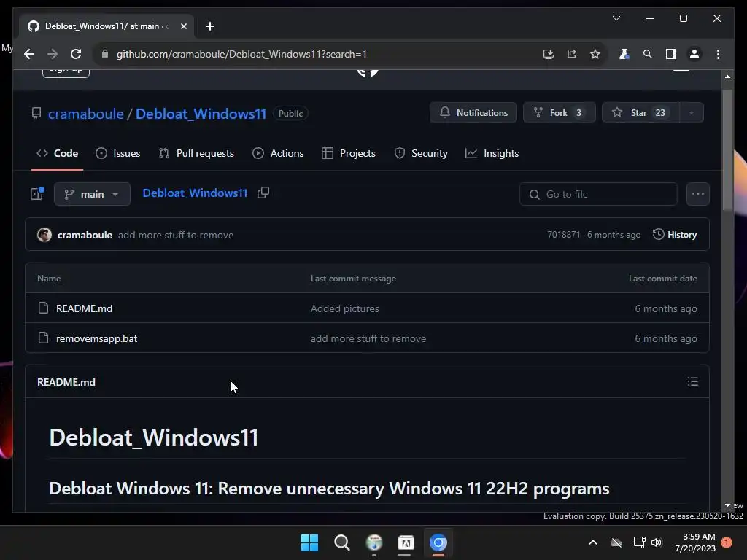The image size is (747, 560).
Task: Open Chrome three-dot menu
Action: click(x=718, y=54)
